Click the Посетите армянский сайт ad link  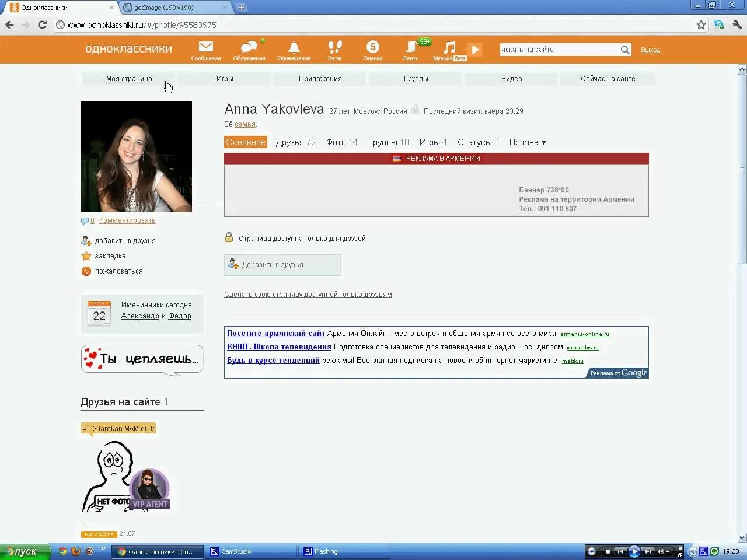tap(276, 334)
